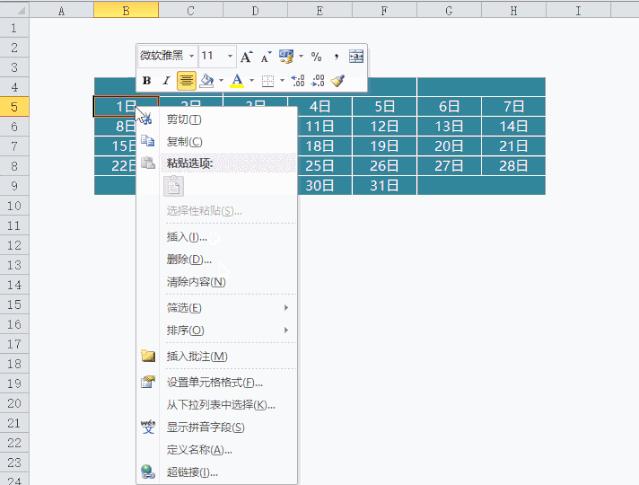
Task: Open the 排序(O) submenu
Action: (x=216, y=330)
